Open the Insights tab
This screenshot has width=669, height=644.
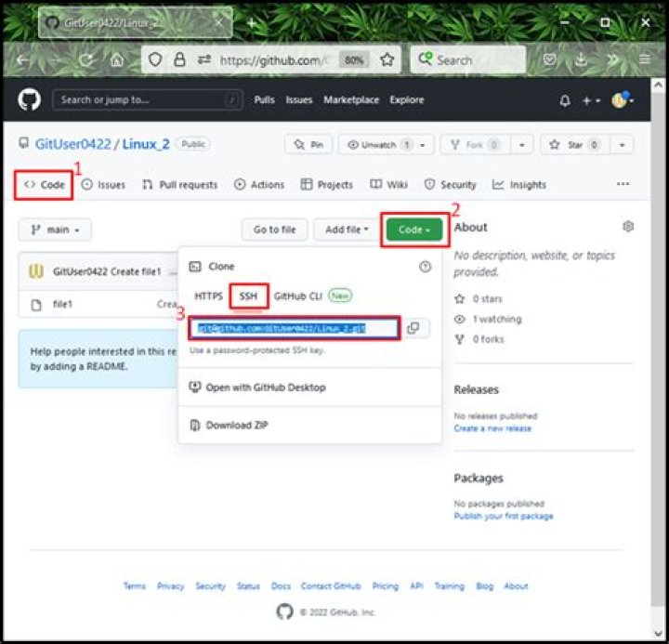tap(519, 185)
